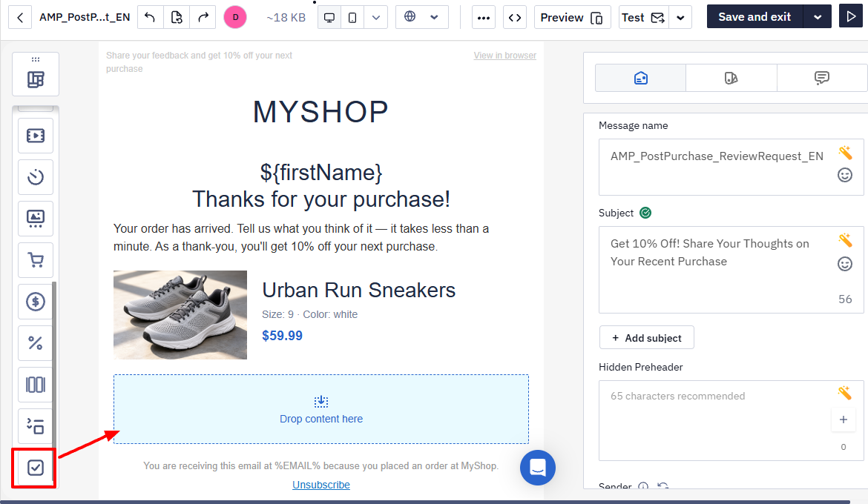
Task: Click AI wand for Hidden Preheader
Action: pos(845,393)
